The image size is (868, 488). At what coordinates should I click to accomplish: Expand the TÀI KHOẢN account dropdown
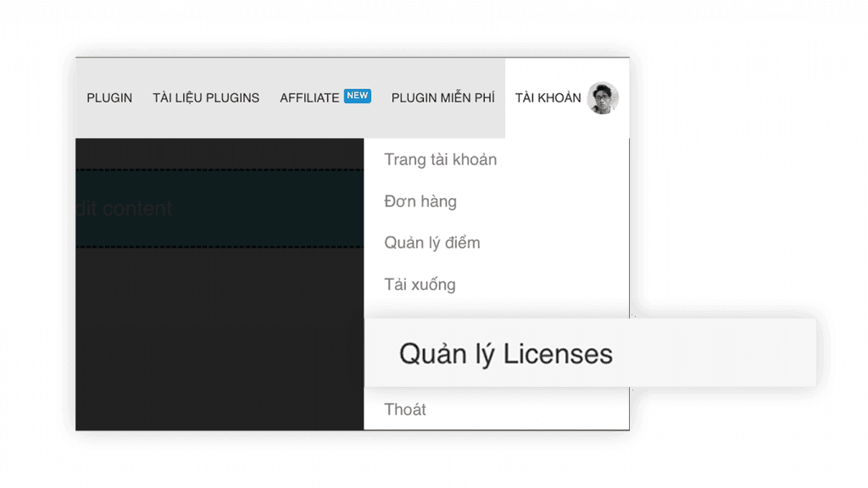pyautogui.click(x=548, y=98)
